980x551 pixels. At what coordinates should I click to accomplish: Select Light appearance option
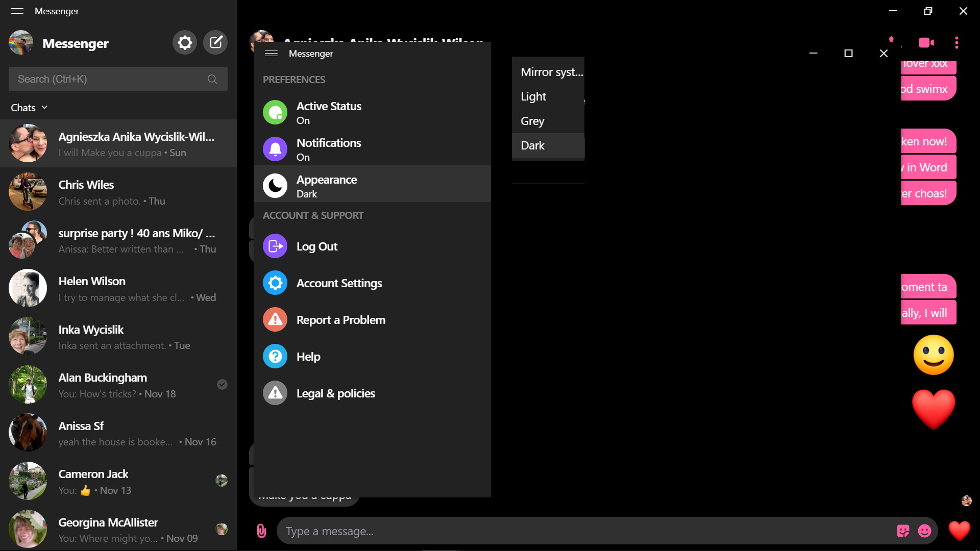pos(533,96)
